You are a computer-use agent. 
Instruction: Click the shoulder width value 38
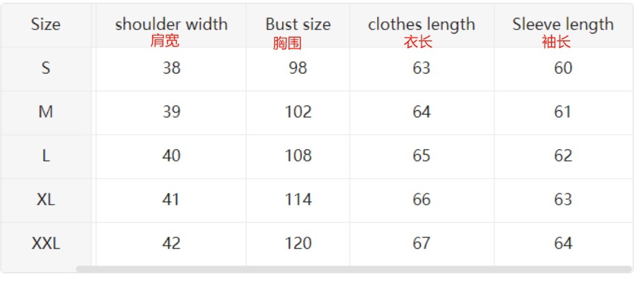(171, 68)
